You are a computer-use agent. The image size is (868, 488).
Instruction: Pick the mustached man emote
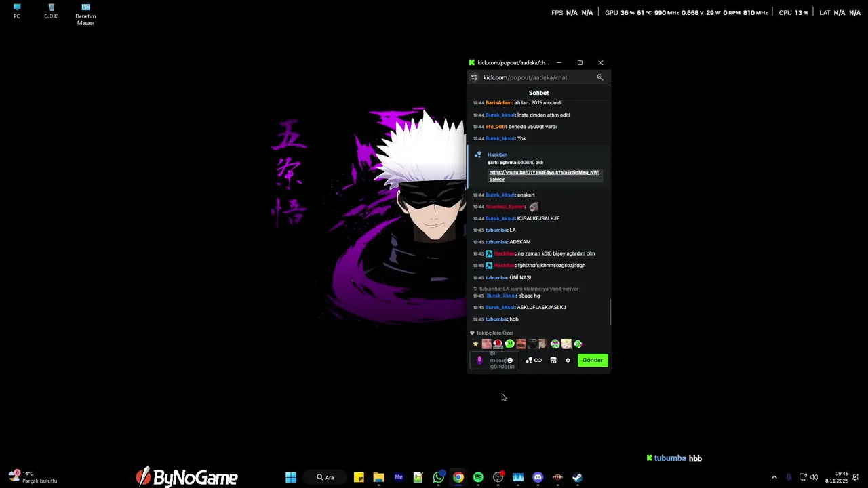[521, 344]
